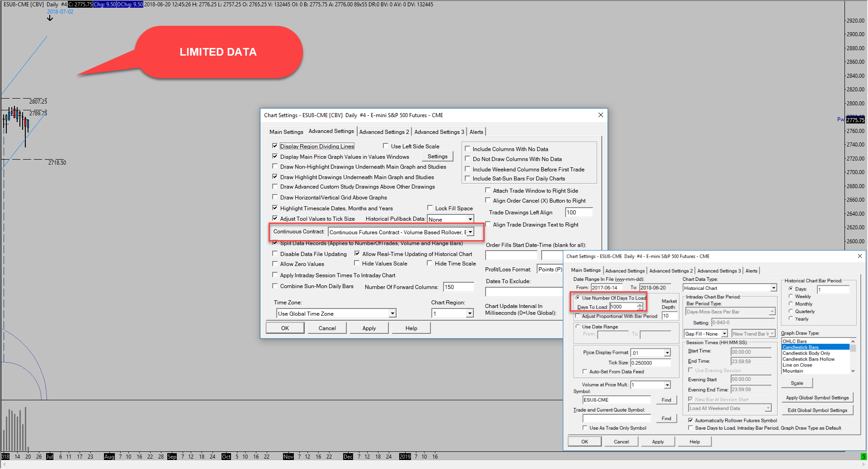Check Include Weekend Columns Before First Trade

tap(468, 169)
